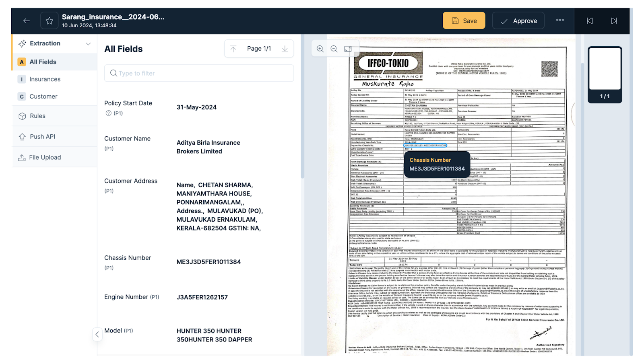Click the File Upload icon
This screenshot has height=364, width=644.
pyautogui.click(x=22, y=158)
